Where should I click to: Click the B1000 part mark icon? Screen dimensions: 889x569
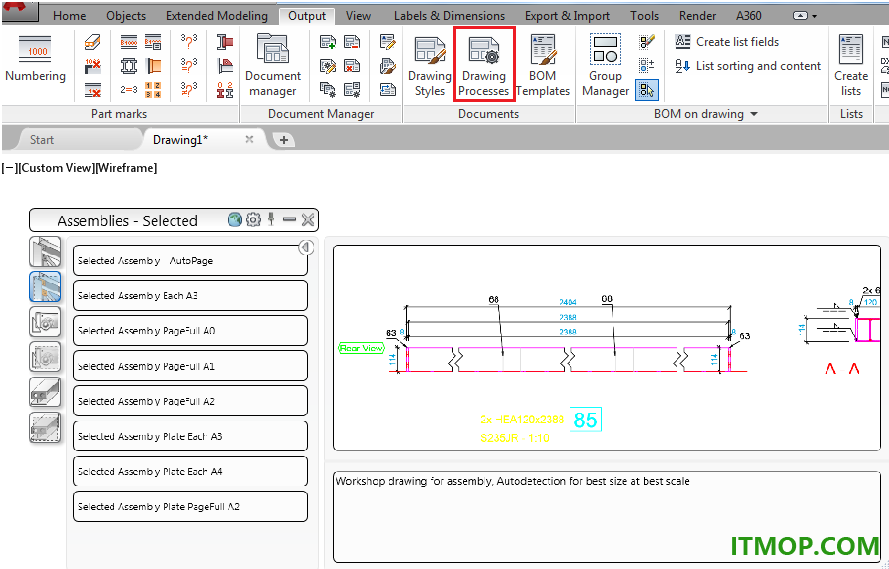coord(129,42)
